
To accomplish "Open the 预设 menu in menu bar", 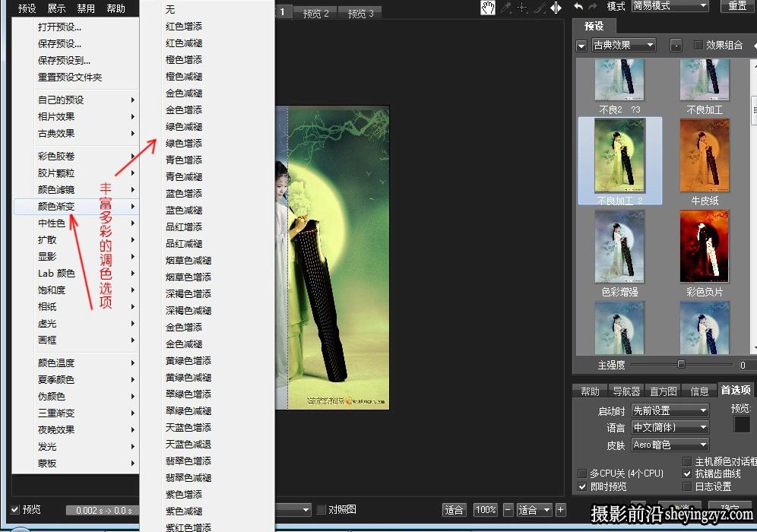I will pos(27,8).
